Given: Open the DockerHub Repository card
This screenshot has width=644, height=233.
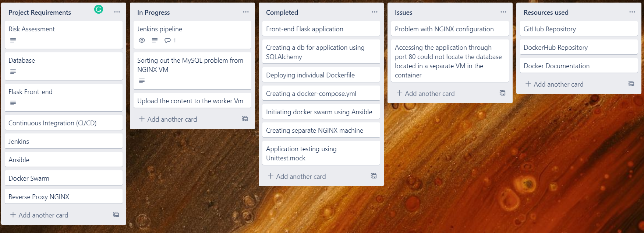Looking at the screenshot, I should (579, 47).
